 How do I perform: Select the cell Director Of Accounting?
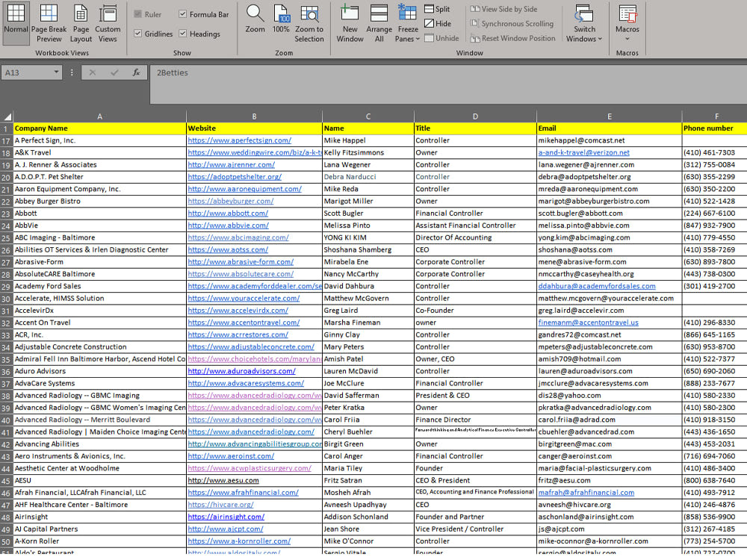pos(475,237)
